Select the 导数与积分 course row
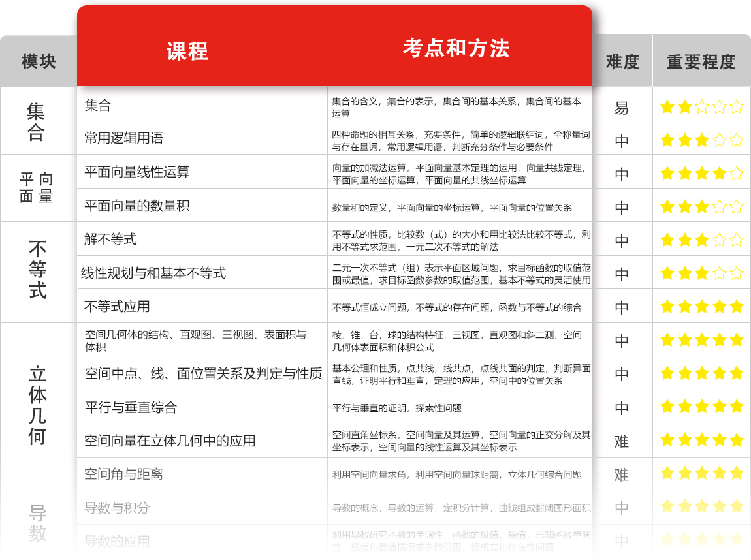751x560 pixels. click(x=202, y=507)
